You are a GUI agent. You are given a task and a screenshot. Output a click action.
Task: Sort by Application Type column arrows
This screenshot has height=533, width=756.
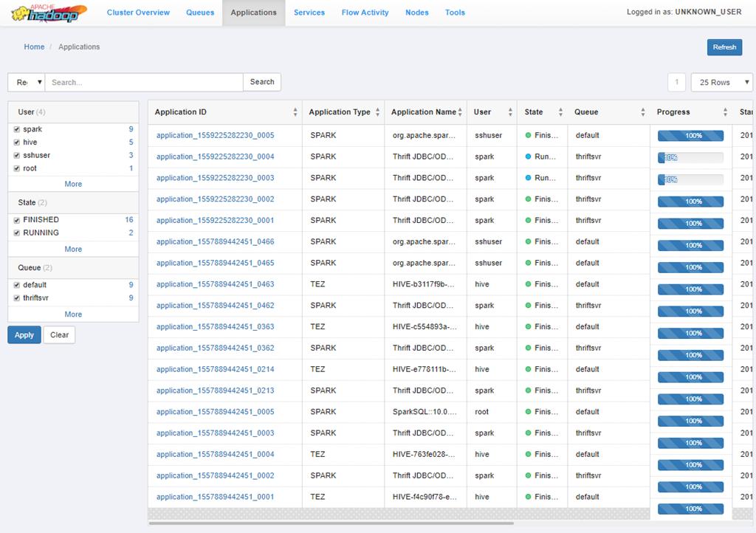[x=377, y=112]
